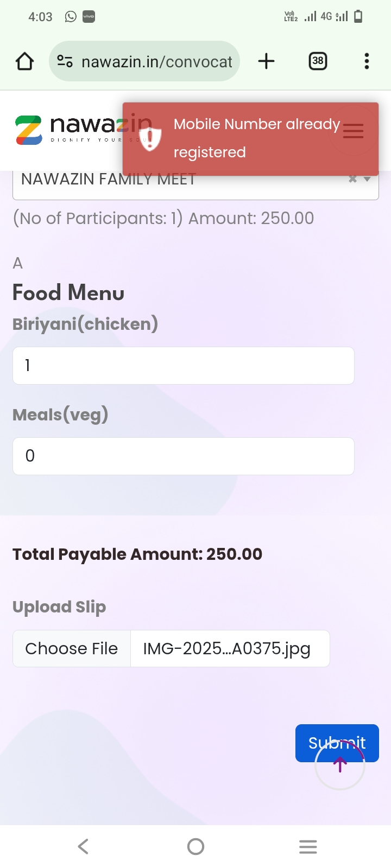The width and height of the screenshot is (391, 868).
Task: Open site info icon in address bar
Action: [x=65, y=61]
